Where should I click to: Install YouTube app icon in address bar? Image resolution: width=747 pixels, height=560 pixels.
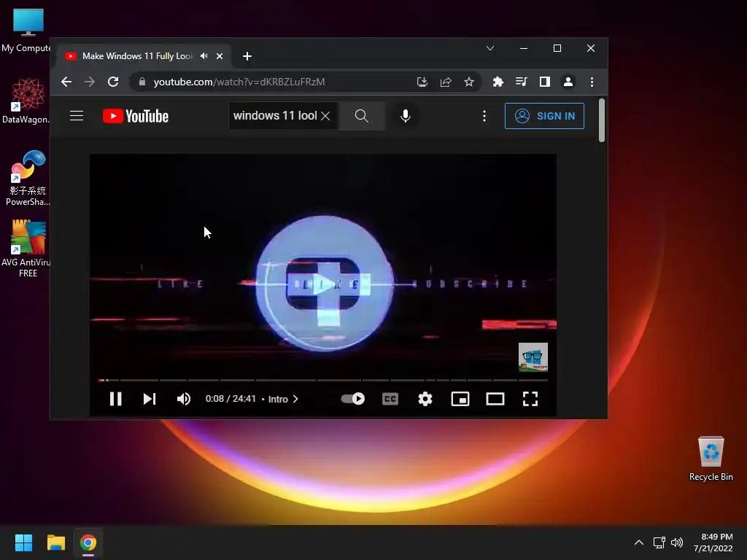422,82
